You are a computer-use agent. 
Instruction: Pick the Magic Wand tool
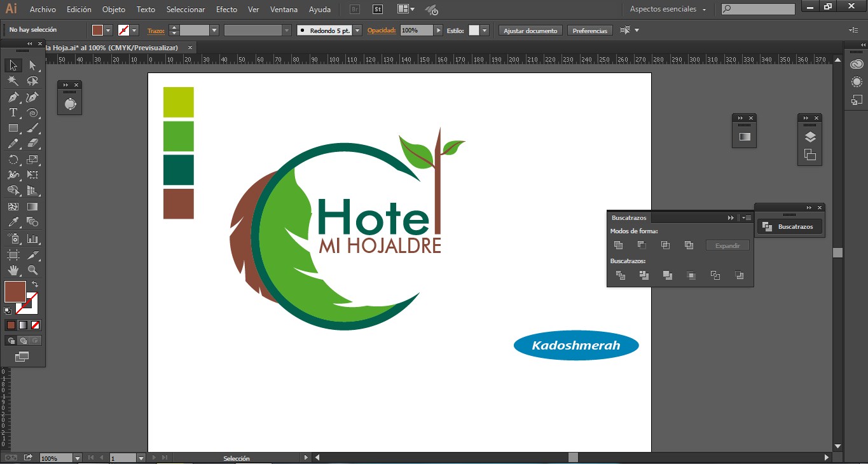(13, 81)
